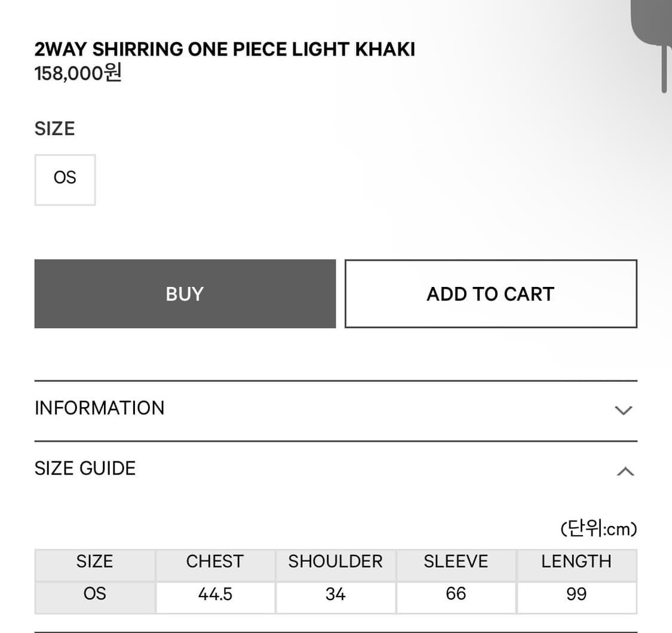This screenshot has width=672, height=633.
Task: Click the product title text
Action: (x=225, y=49)
